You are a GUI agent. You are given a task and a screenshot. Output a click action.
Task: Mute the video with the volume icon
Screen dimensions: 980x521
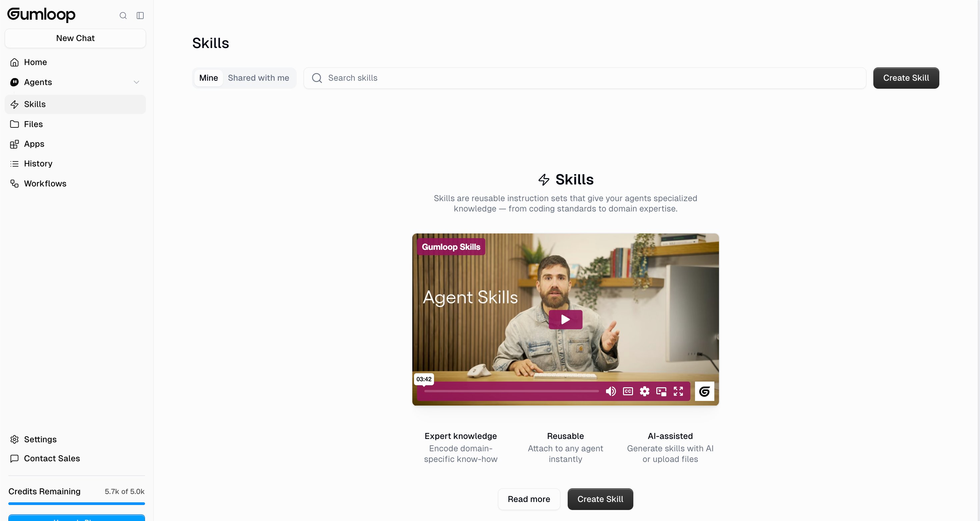click(x=611, y=391)
